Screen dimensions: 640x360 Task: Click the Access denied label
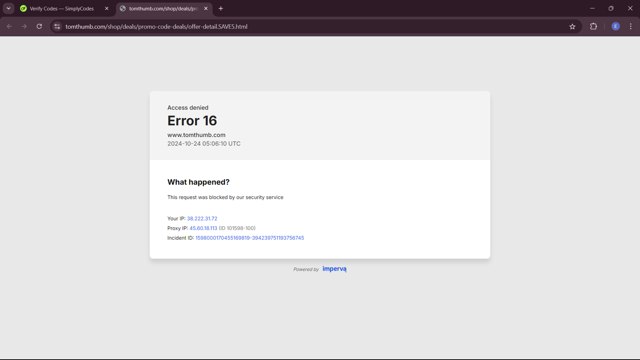188,108
